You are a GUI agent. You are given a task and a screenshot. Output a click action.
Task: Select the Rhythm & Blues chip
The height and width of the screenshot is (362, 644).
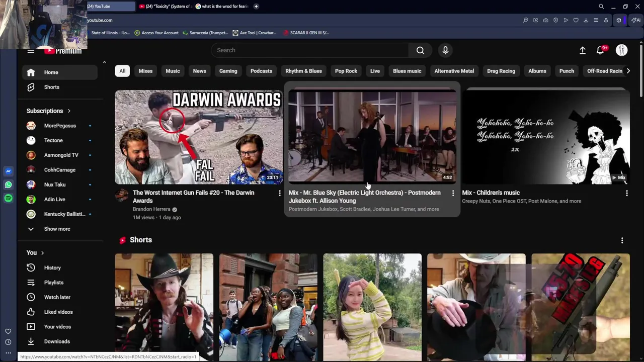[303, 71]
